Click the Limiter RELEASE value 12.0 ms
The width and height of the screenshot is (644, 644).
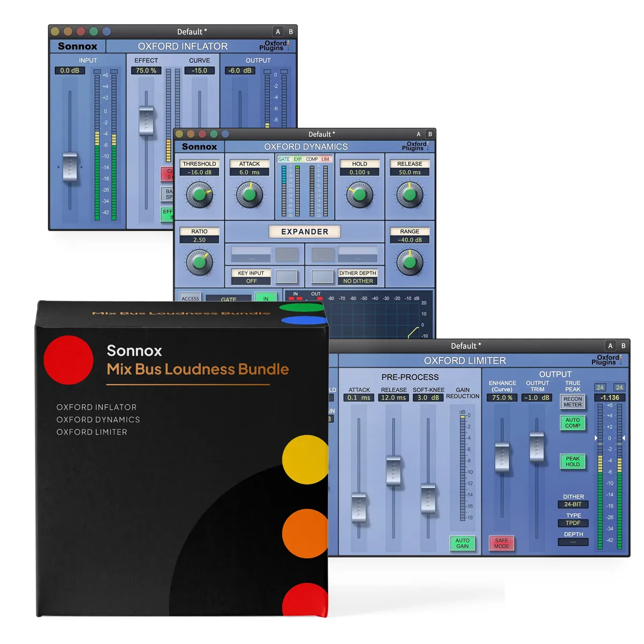coord(393,398)
